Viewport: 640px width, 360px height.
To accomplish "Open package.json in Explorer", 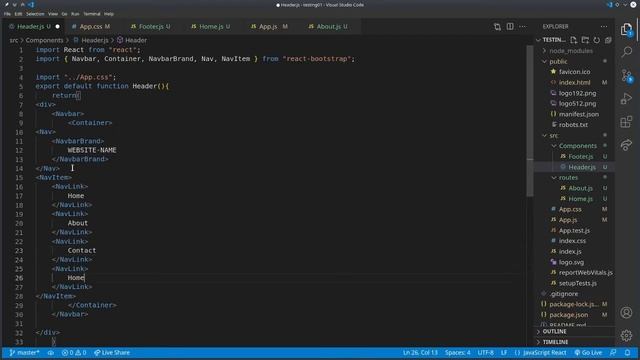I will pyautogui.click(x=568, y=315).
